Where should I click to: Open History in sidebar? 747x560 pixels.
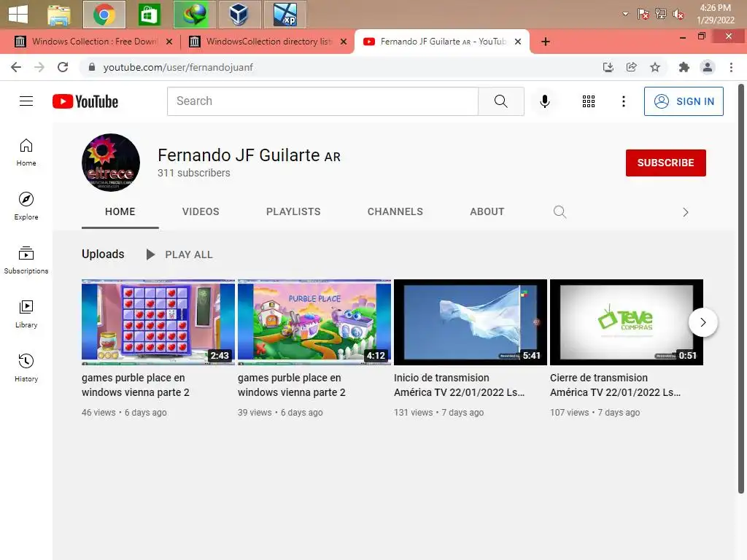tap(26, 368)
